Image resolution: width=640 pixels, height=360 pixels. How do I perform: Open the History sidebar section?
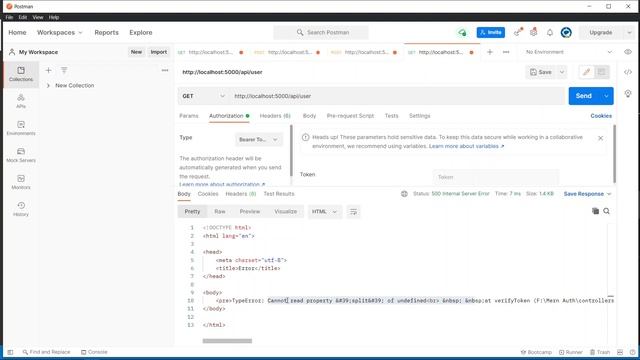[x=21, y=209]
